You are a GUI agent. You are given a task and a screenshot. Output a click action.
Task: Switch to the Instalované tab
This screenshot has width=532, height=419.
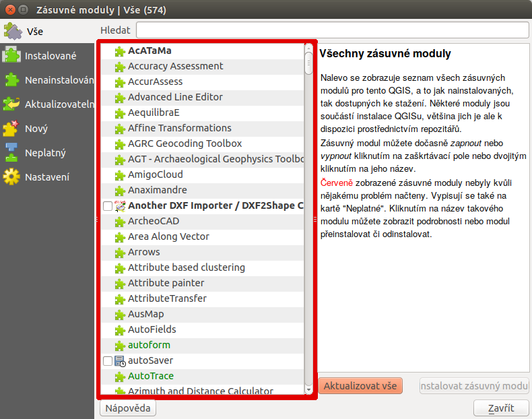(47, 56)
